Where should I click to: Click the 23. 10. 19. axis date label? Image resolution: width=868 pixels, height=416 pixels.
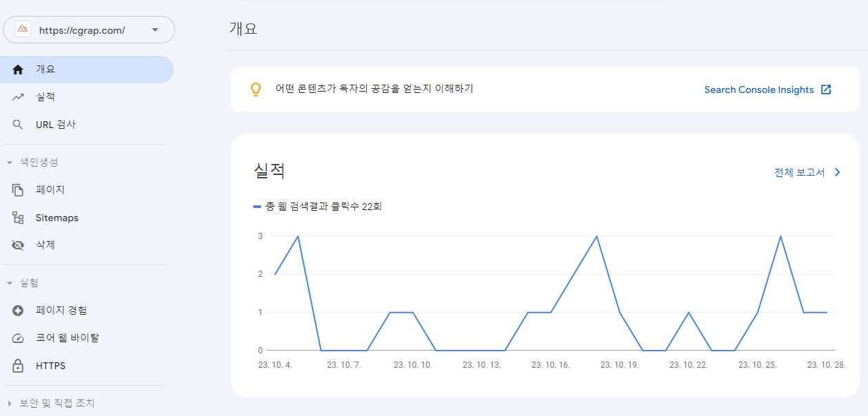620,365
